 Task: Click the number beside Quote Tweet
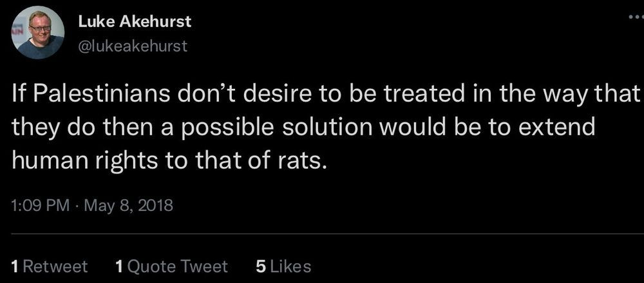pyautogui.click(x=118, y=266)
